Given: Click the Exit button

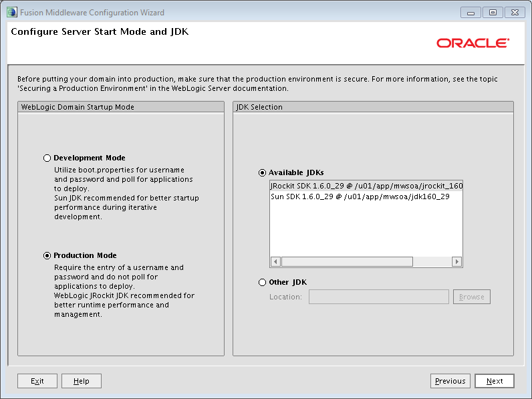Looking at the screenshot, I should [x=37, y=381].
